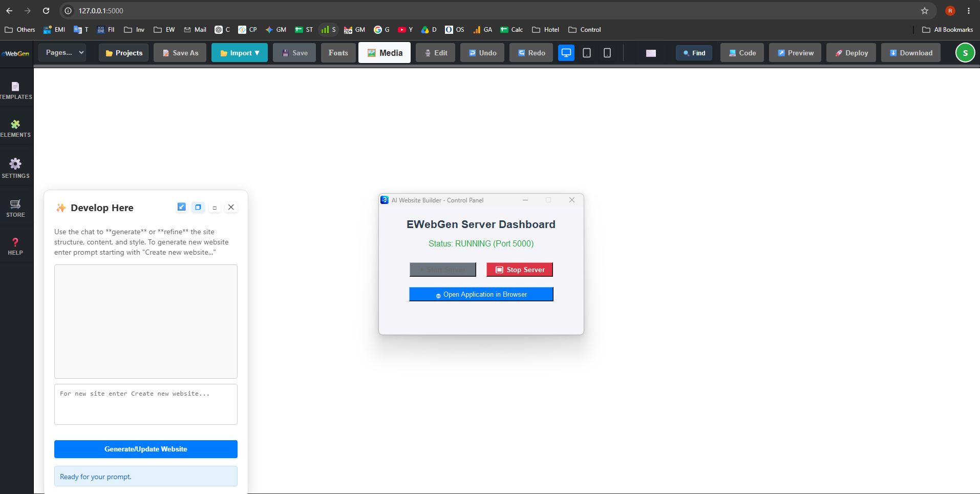Click the blue arrow dock icon in Develop Here
Image resolution: width=980 pixels, height=494 pixels.
pyautogui.click(x=182, y=207)
